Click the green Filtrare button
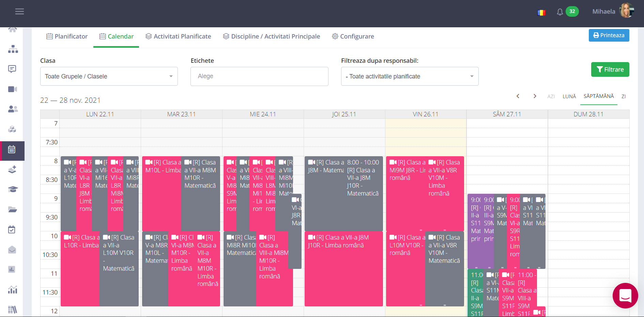This screenshot has width=644, height=317. 610,70
